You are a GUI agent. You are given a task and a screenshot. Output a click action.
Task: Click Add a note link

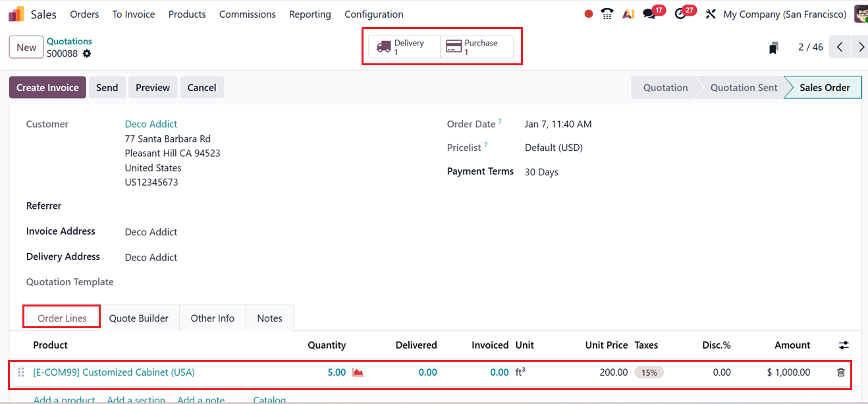click(201, 399)
